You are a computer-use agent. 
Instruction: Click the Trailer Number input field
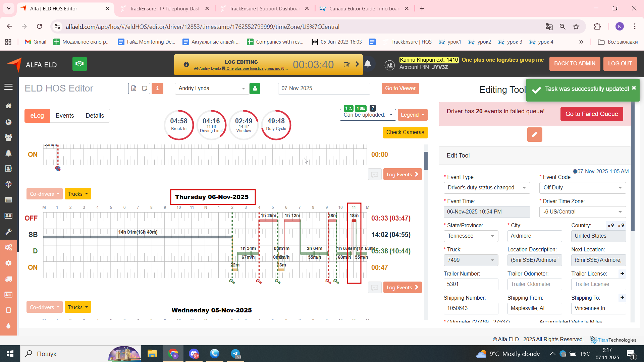(471, 284)
